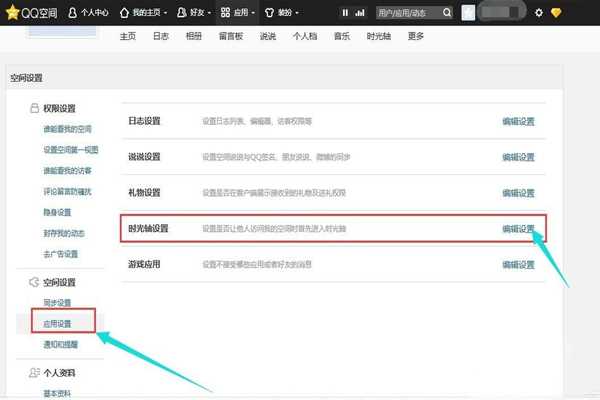
Task: Click 编辑设置 for 时光轴设置
Action: (x=518, y=229)
